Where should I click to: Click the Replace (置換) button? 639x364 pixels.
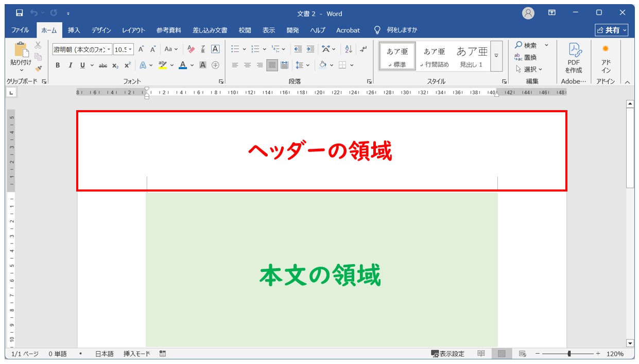526,57
